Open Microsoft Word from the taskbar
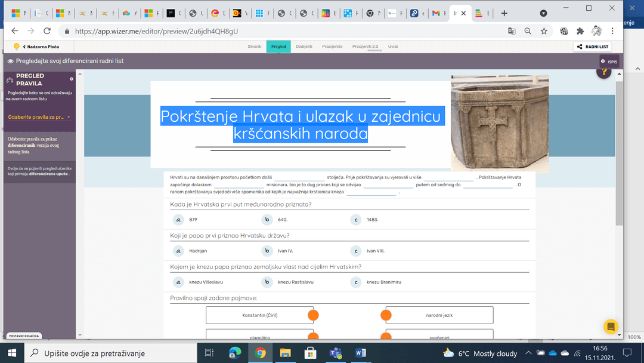Image resolution: width=644 pixels, height=363 pixels. coord(360,353)
